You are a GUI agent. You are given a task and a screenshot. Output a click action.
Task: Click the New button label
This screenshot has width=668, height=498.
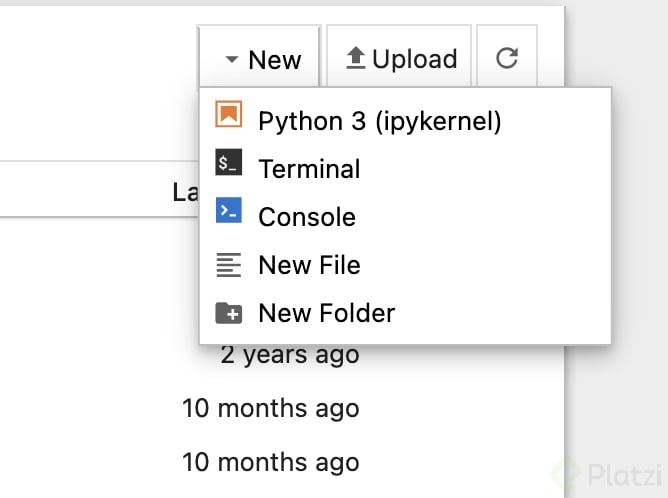tap(275, 60)
